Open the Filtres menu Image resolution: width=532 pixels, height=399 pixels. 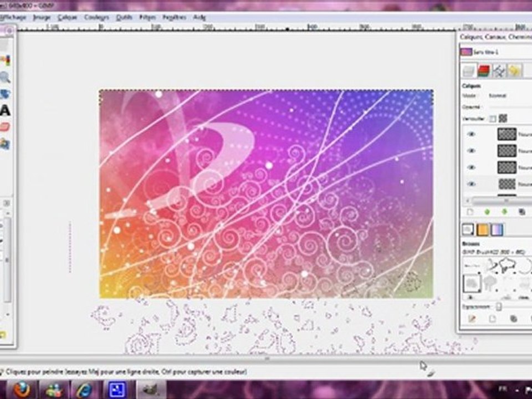click(x=147, y=17)
